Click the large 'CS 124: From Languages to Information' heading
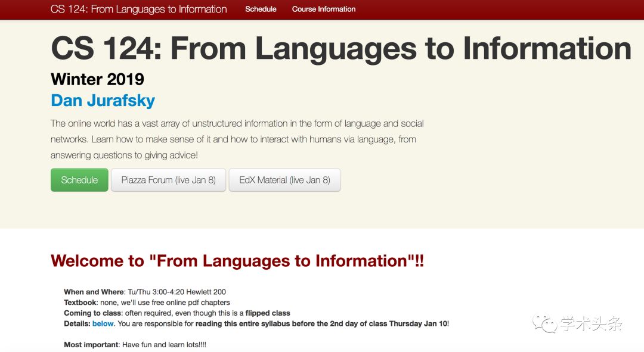The image size is (644, 352). point(341,49)
